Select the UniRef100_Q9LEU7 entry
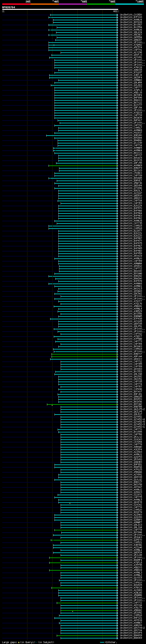Viewport: 146px width, 644px height. coord(131,414)
